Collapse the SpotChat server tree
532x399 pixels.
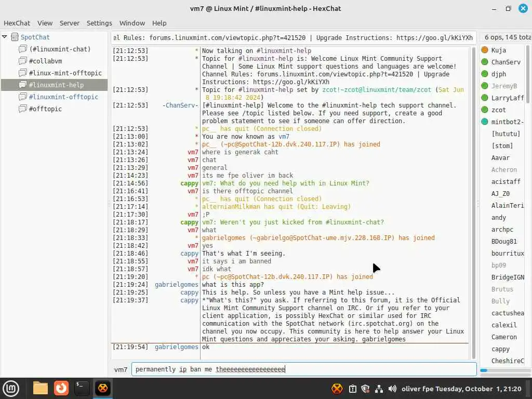(x=4, y=37)
